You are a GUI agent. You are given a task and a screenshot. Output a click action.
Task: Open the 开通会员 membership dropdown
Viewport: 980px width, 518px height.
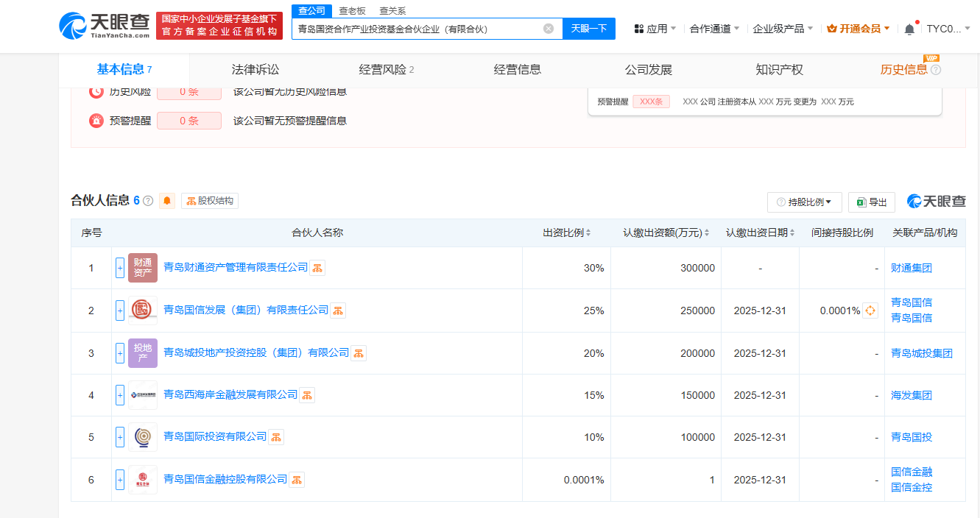859,29
